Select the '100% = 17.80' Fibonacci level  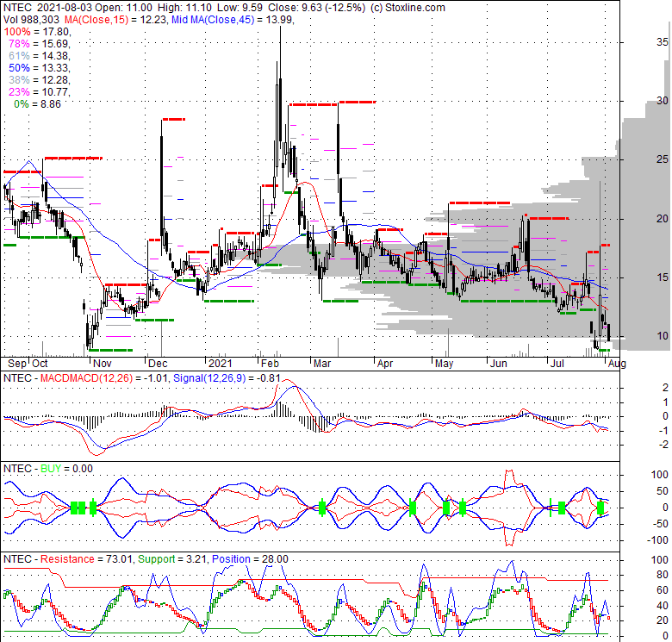(x=38, y=32)
